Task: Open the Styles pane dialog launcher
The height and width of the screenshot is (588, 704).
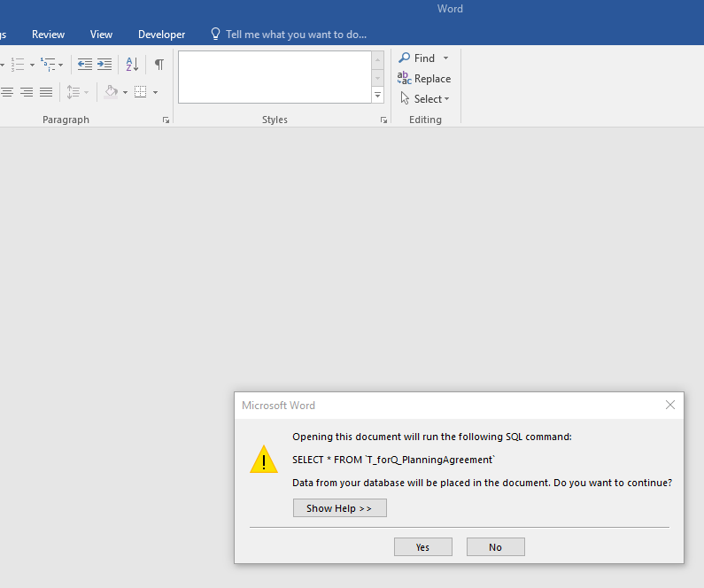Action: pyautogui.click(x=383, y=120)
